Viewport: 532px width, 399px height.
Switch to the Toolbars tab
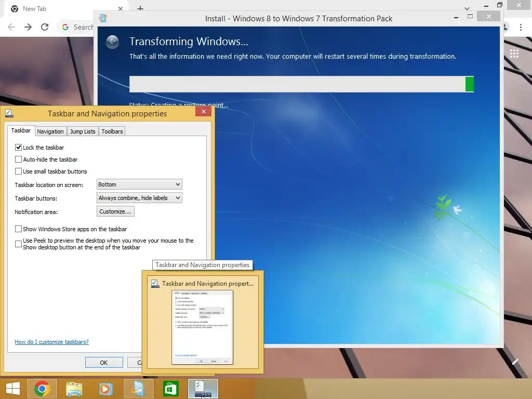(112, 131)
